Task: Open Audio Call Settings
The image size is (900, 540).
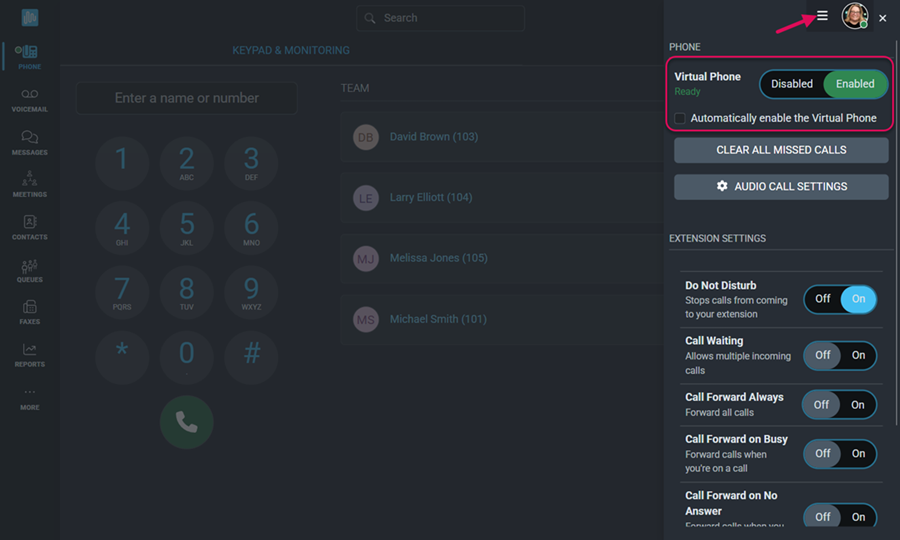Action: [781, 187]
